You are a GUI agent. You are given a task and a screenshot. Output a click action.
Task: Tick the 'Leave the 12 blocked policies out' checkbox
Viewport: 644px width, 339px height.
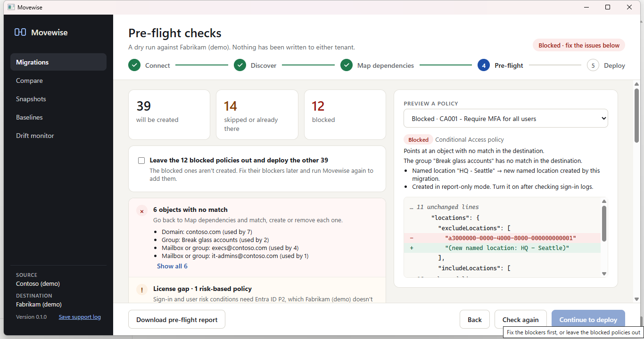(141, 161)
